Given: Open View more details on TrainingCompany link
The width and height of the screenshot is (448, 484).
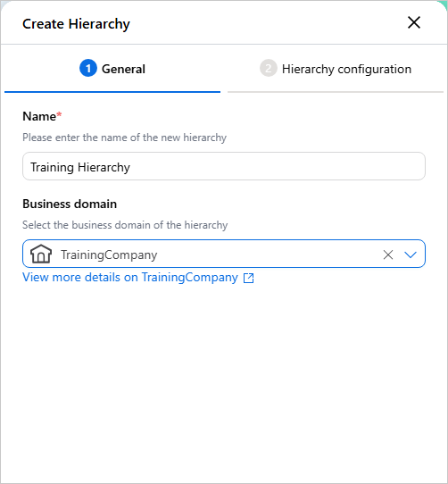Looking at the screenshot, I should [x=130, y=277].
